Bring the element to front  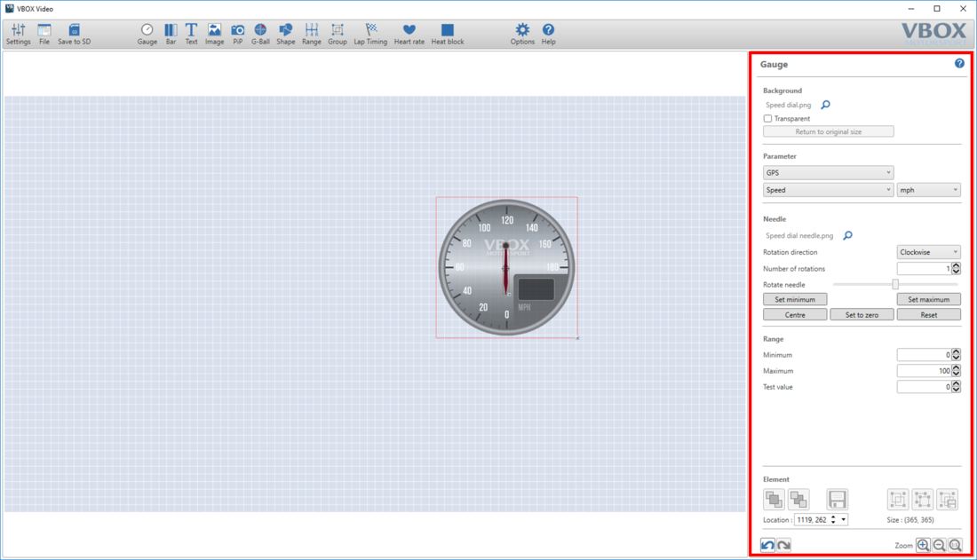pos(774,499)
